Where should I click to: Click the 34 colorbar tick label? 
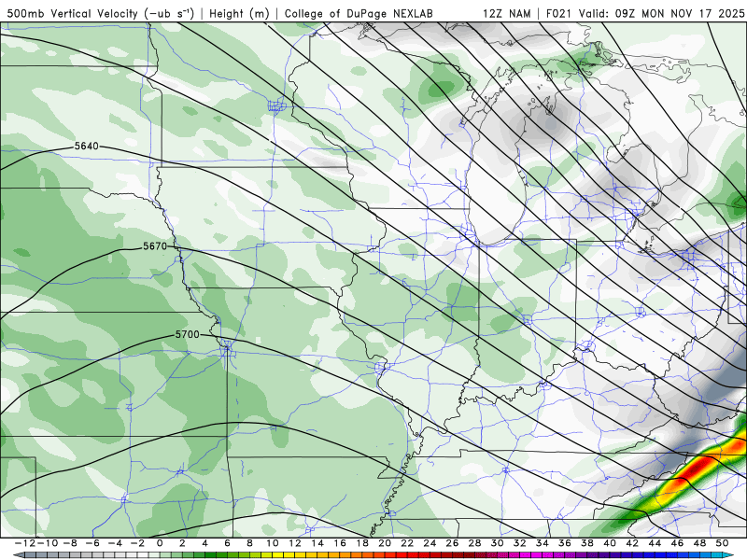click(543, 543)
